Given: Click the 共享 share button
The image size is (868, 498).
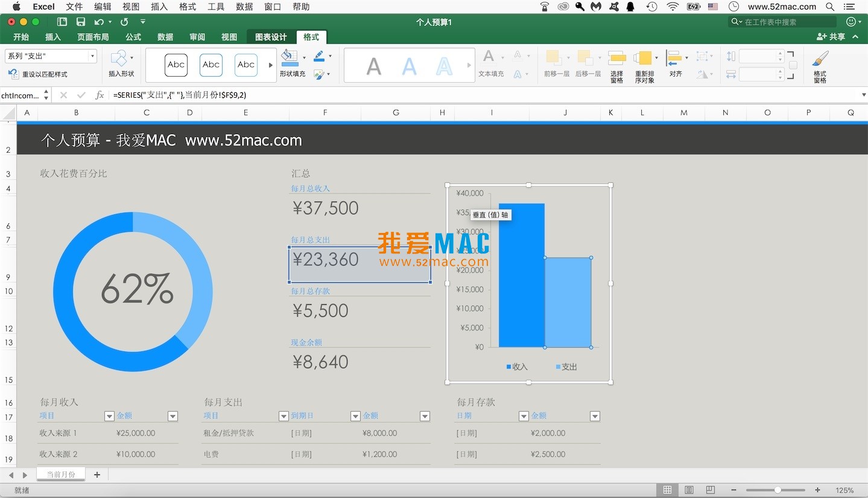Looking at the screenshot, I should (831, 37).
